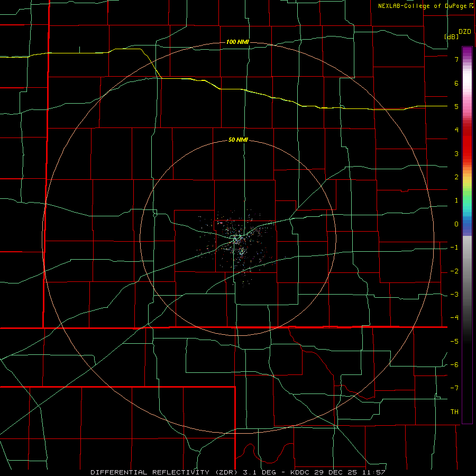Viewport: 476px width, 476px height.
Task: Click the 6 value on the color scale
Action: click(x=456, y=83)
